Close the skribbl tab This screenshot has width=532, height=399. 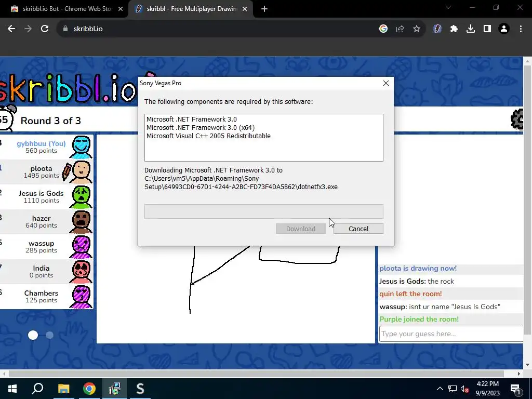245,9
